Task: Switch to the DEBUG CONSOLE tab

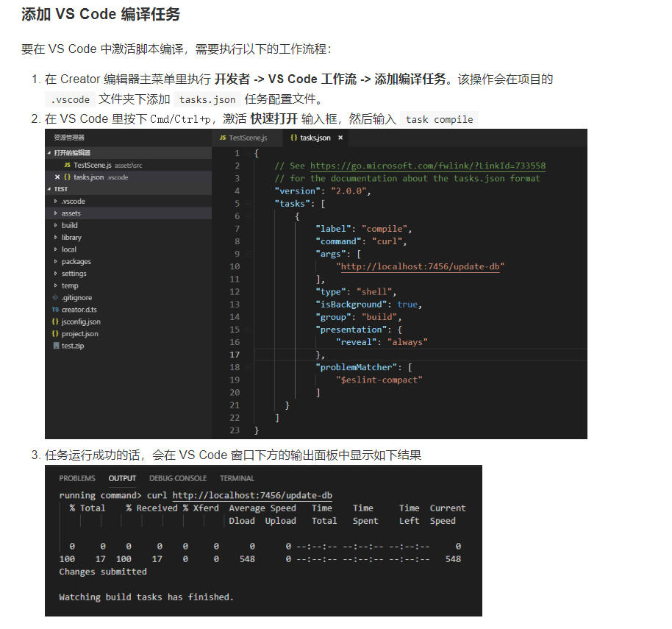Action: 178,478
